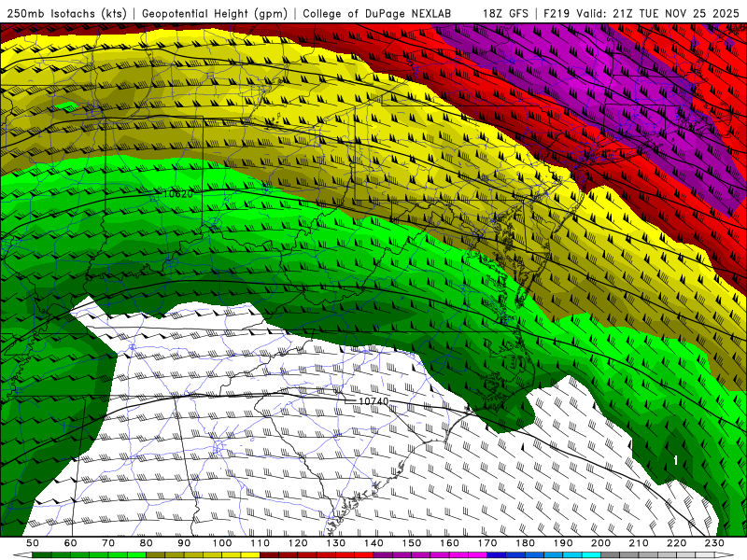This screenshot has height=560, width=747.
Task: Click the "Valid: 21Z TUE NOV 25 2025" text
Action: 657,13
